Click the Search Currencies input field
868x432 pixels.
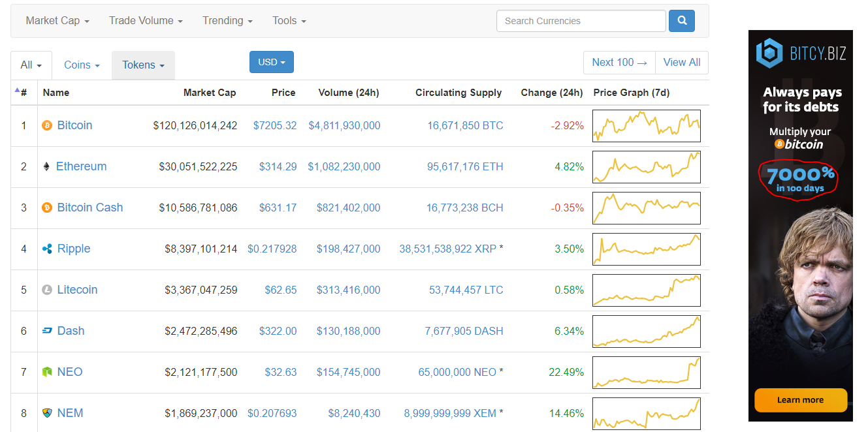click(x=581, y=21)
